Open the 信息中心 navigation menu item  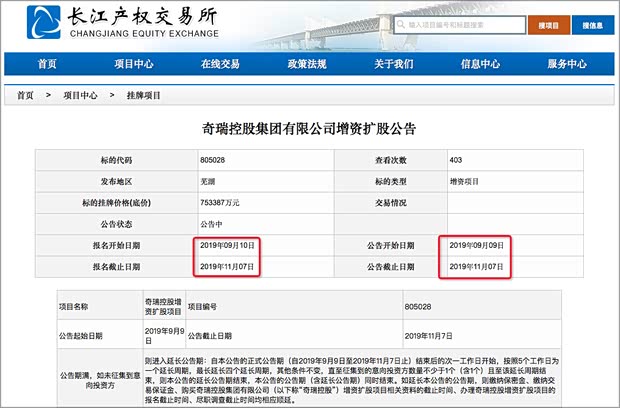480,64
